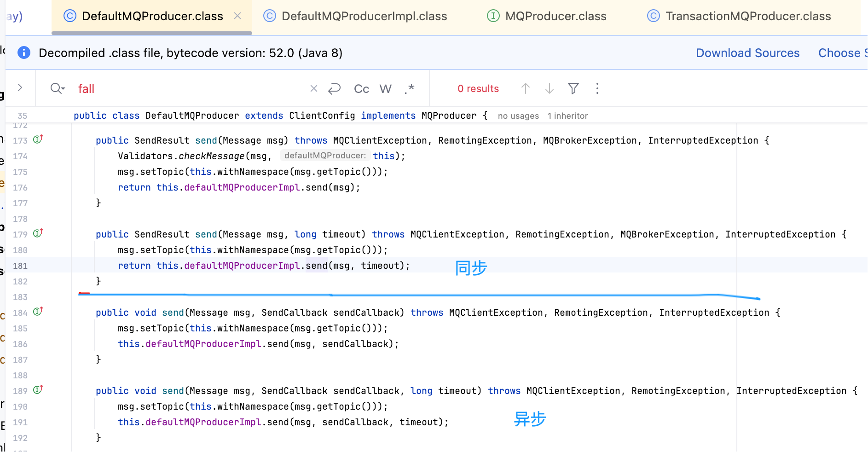868x452 pixels.
Task: Click 'MQBrokerException' on line 179
Action: 667,234
